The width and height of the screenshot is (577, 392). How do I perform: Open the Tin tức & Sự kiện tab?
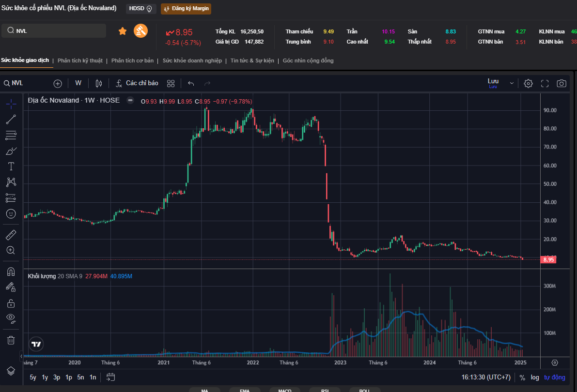pos(252,60)
